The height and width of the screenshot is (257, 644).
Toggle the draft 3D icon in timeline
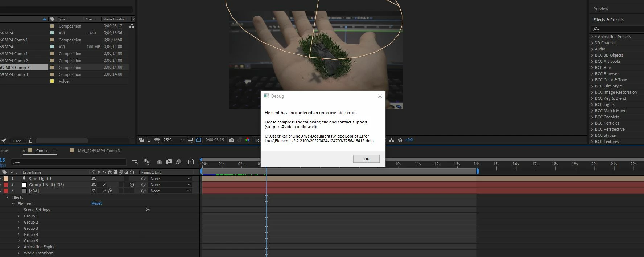click(147, 162)
